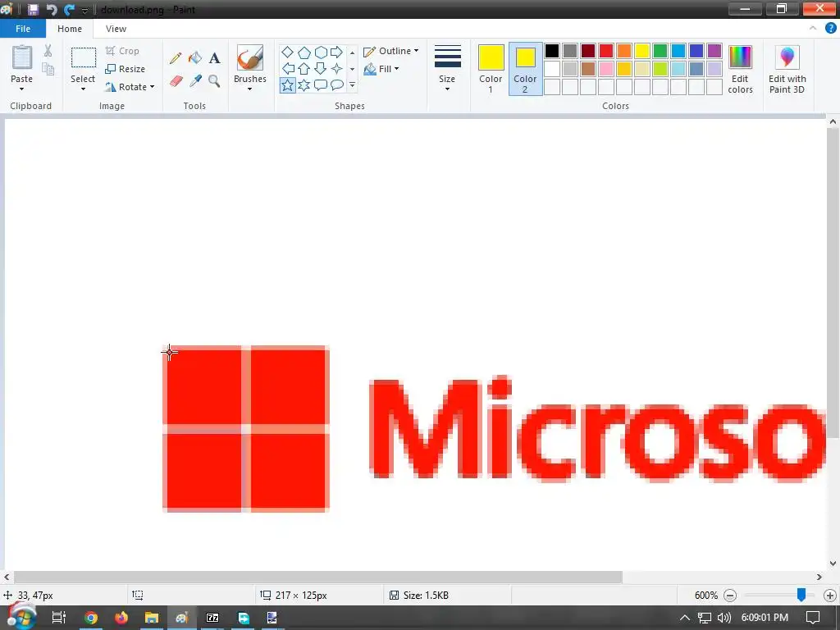Open Firefox from the taskbar
Screen dimensions: 840x630
point(121,618)
